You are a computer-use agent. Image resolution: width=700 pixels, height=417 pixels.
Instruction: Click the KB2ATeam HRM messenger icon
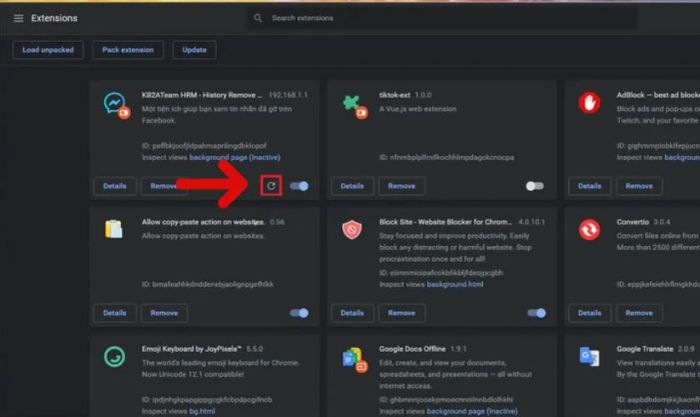point(114,104)
